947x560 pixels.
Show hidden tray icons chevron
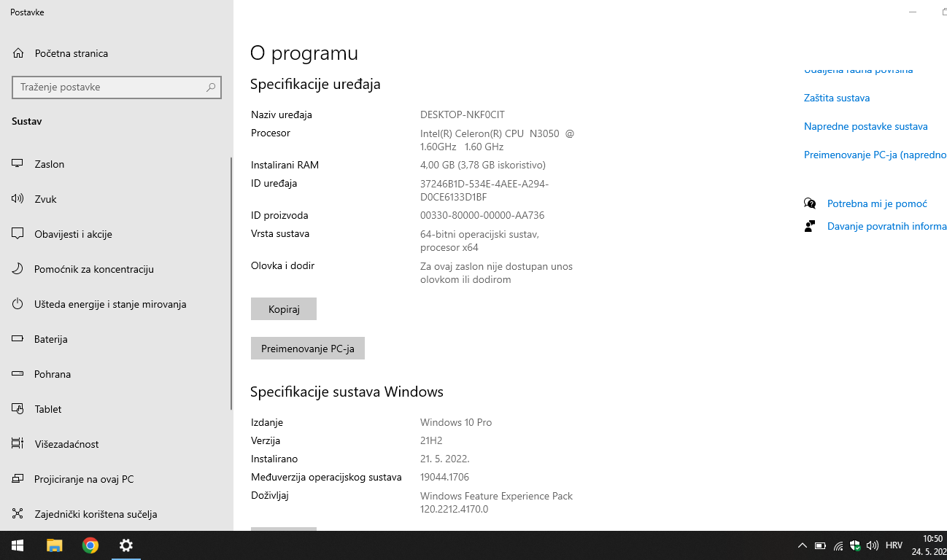pos(803,545)
